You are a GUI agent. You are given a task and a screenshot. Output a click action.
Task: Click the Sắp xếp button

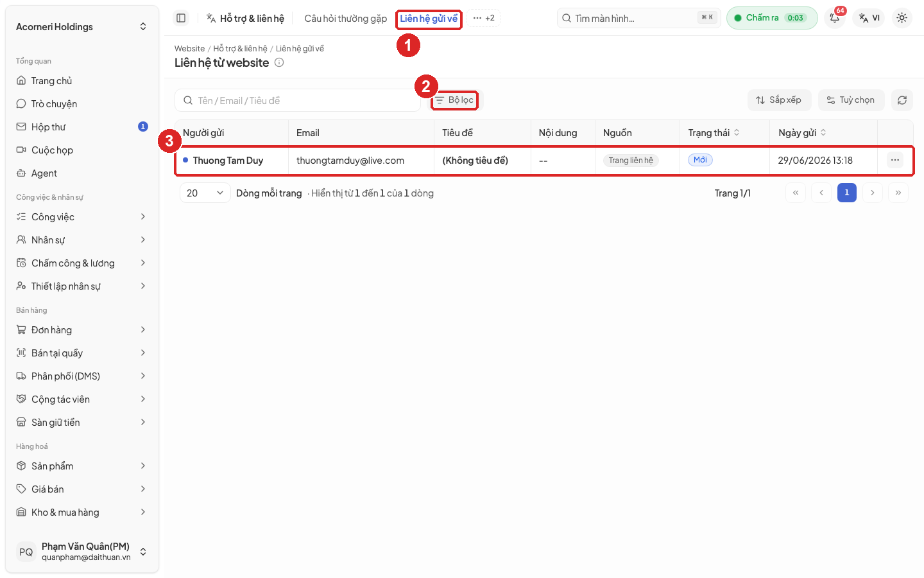(x=779, y=100)
